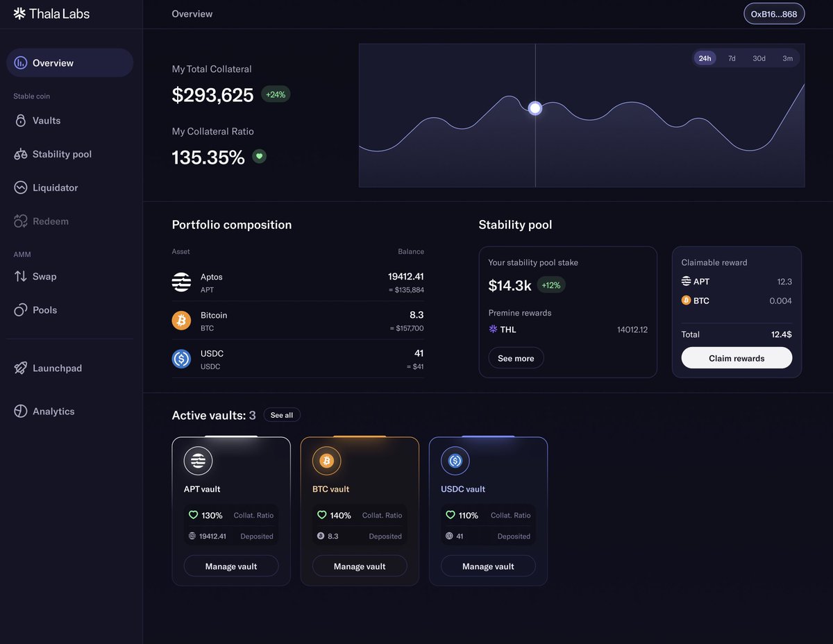Screen dimensions: 833x644
Task: Click the Swap arrows icon
Action: coord(21,276)
